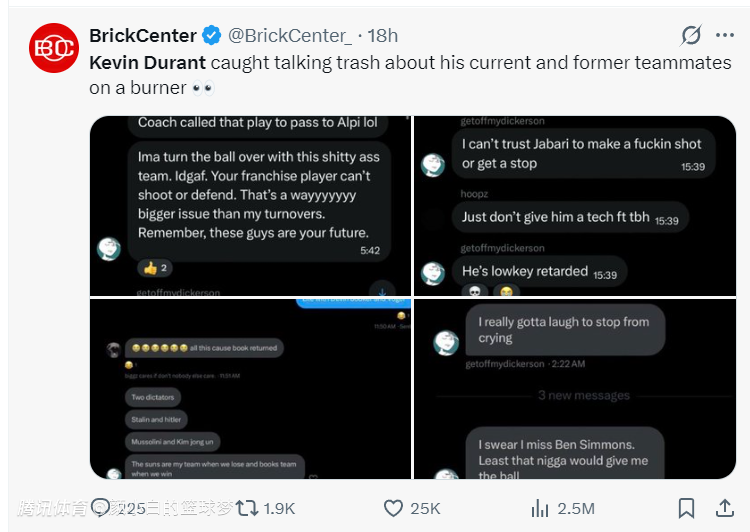Click the @BrickCenter_ handle
The height and width of the screenshot is (532, 750).
coord(290,36)
